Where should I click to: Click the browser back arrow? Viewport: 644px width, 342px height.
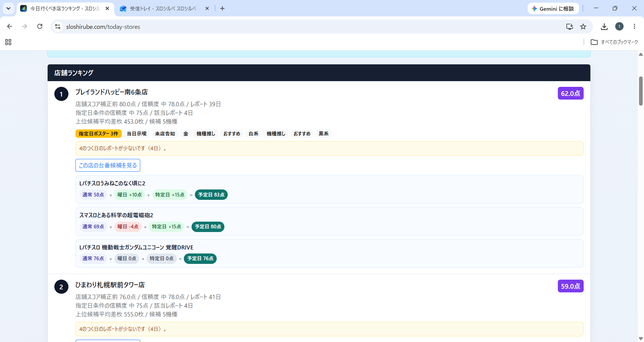[x=10, y=26]
